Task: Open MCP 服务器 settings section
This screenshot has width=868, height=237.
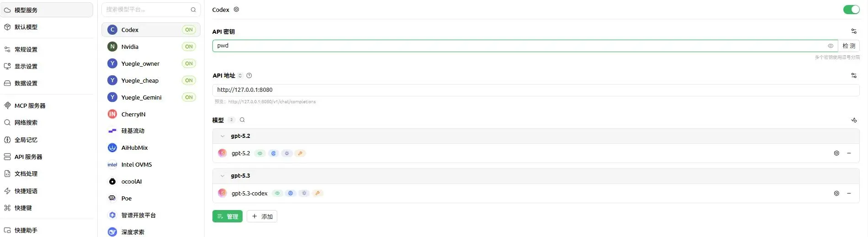Action: [30, 106]
